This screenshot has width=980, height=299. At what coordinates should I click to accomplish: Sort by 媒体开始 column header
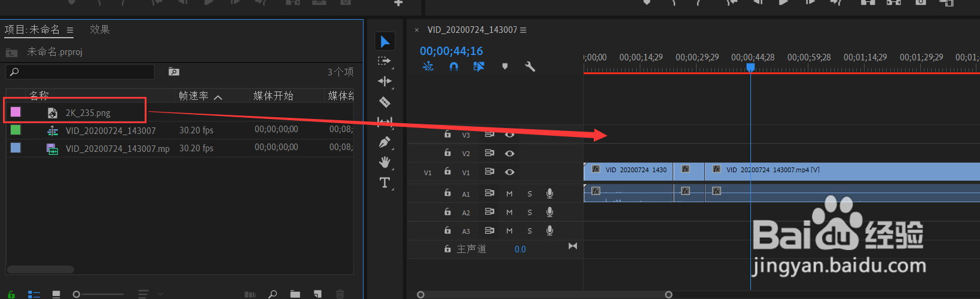pos(273,96)
